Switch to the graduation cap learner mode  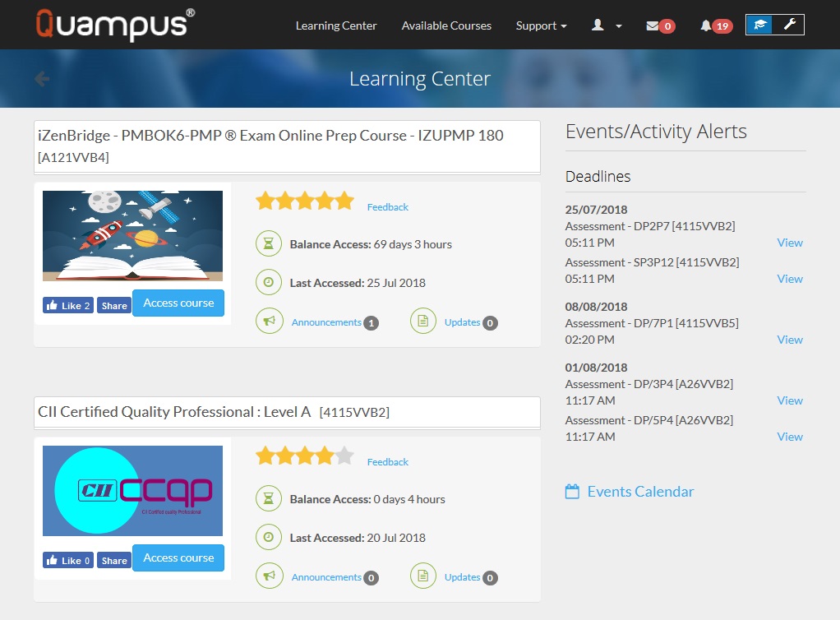[760, 25]
